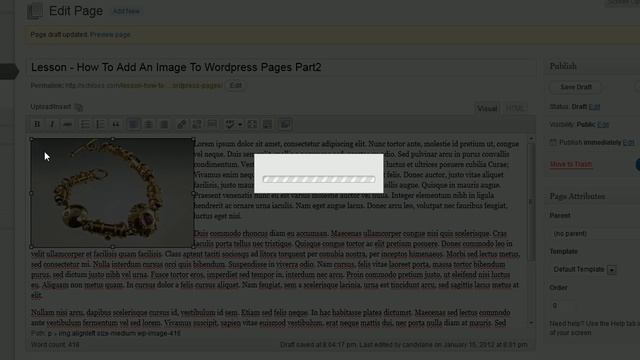This screenshot has width=640, height=360.
Task: Insert an ordered numbered list
Action: tap(100, 124)
